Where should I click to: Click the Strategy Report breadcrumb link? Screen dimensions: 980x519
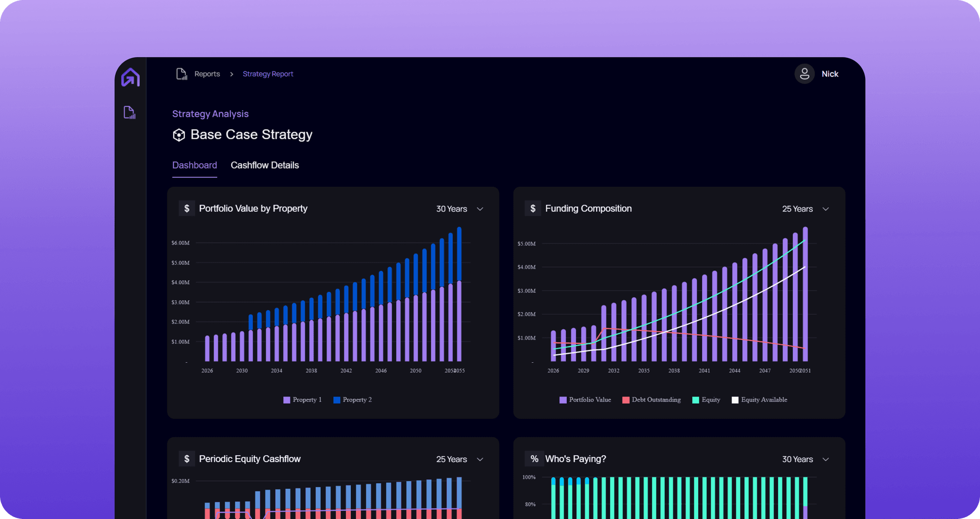tap(267, 74)
